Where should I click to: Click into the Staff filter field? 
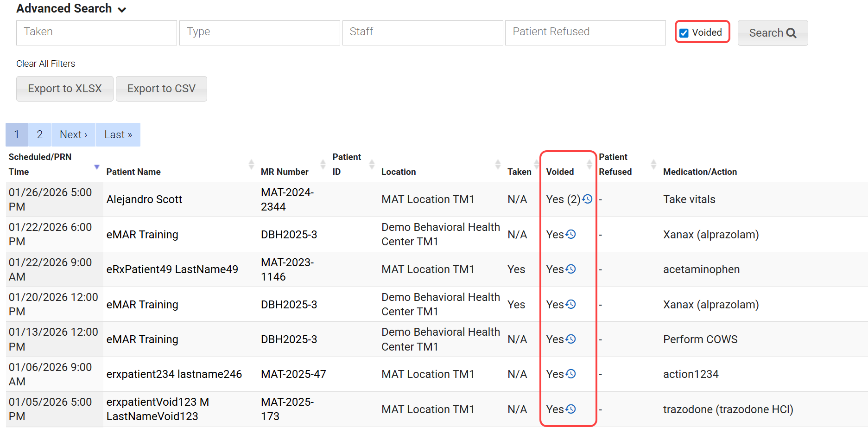point(422,32)
